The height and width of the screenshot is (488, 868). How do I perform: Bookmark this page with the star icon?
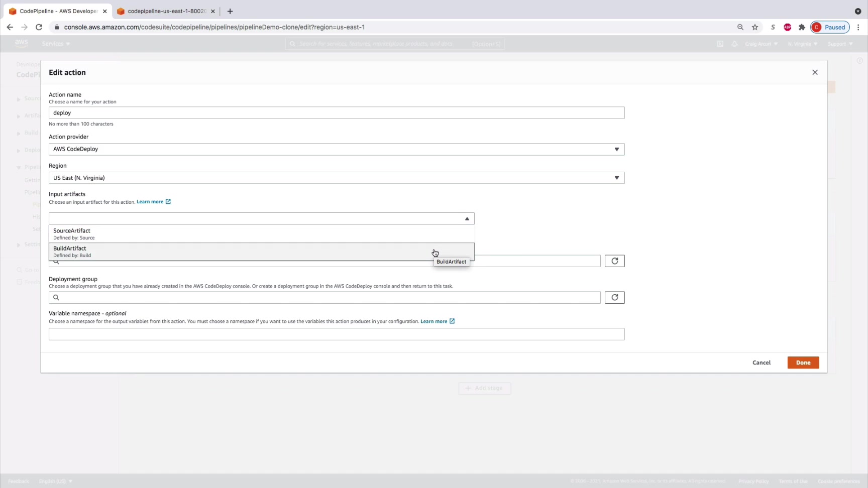coord(755,27)
